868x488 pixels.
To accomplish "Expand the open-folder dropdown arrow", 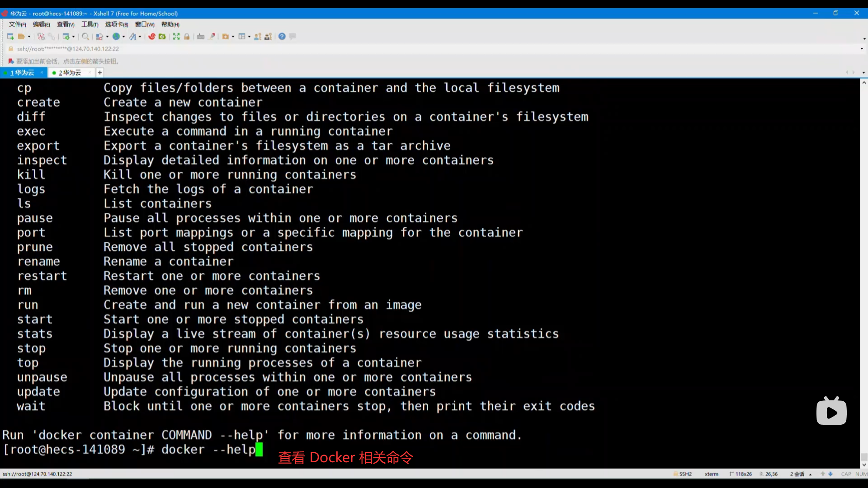I will click(29, 37).
